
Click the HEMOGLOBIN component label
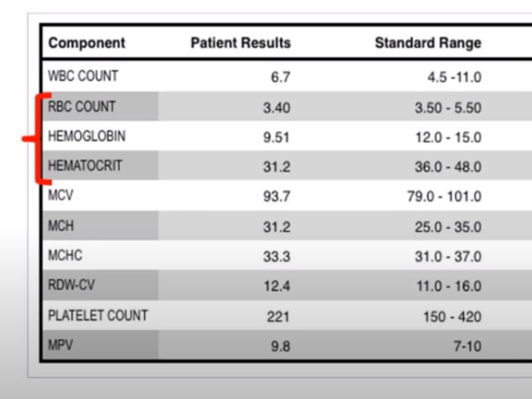coord(86,137)
